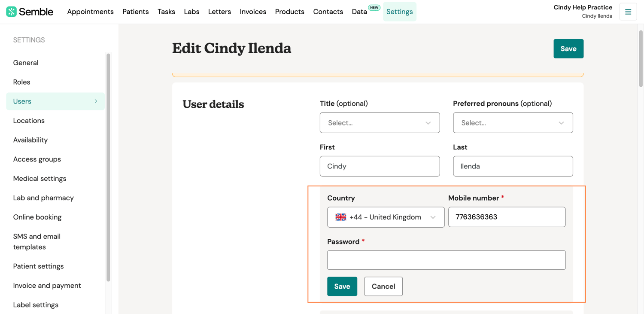Cancel the mobile number edit
The width and height of the screenshot is (644, 314).
(x=383, y=287)
